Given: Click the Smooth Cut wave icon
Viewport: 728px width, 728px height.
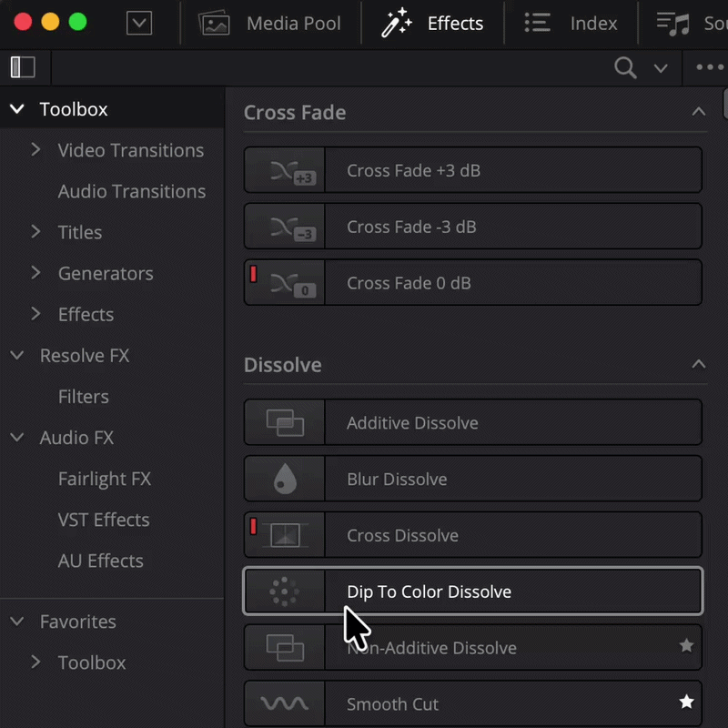Looking at the screenshot, I should pyautogui.click(x=285, y=703).
